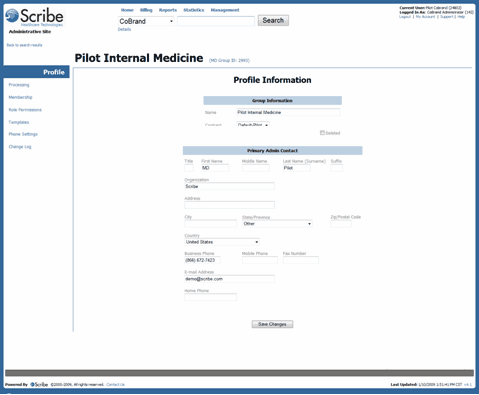Screen dimensions: 479x395
Task: Click the Scribe logo at top left
Action: tap(35, 17)
